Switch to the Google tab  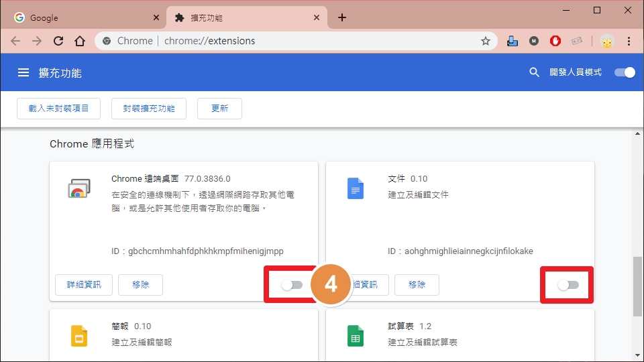(83, 17)
